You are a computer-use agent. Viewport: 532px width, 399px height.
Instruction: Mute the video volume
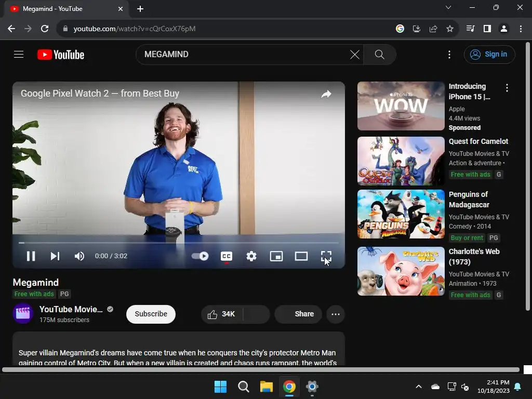79,256
